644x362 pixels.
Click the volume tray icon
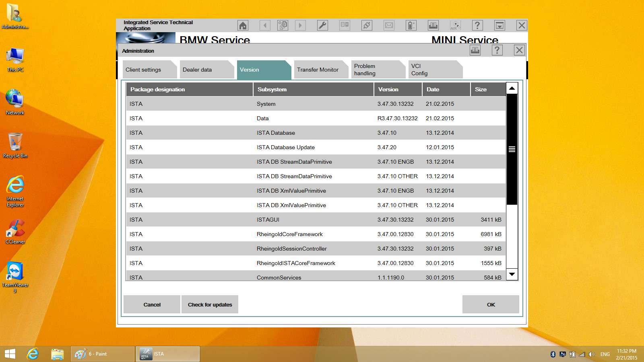[x=591, y=354]
